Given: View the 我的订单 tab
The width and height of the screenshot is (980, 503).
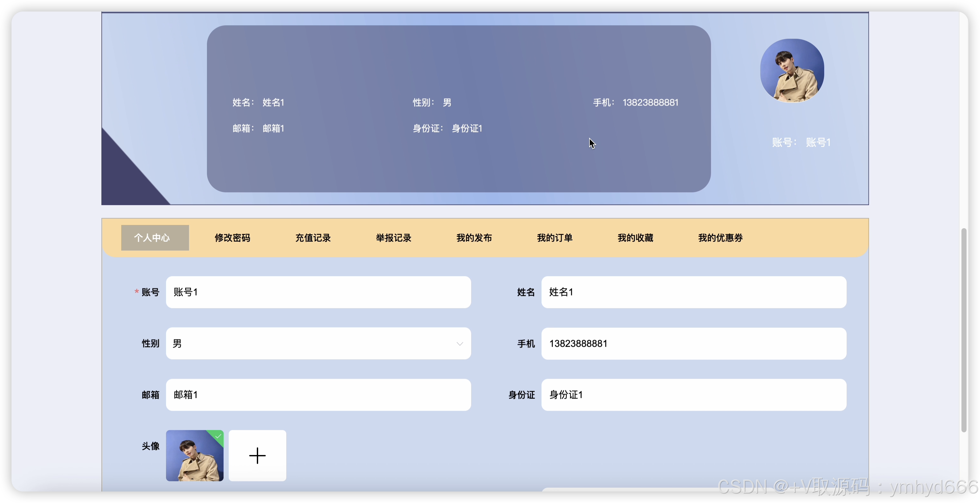Looking at the screenshot, I should 554,238.
